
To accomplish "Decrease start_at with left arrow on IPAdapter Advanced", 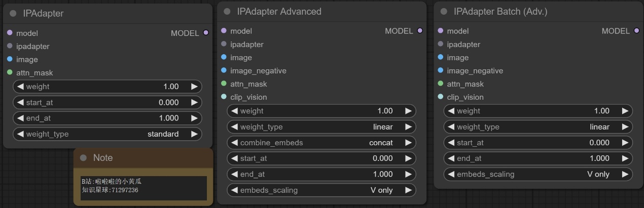I will pos(234,158).
